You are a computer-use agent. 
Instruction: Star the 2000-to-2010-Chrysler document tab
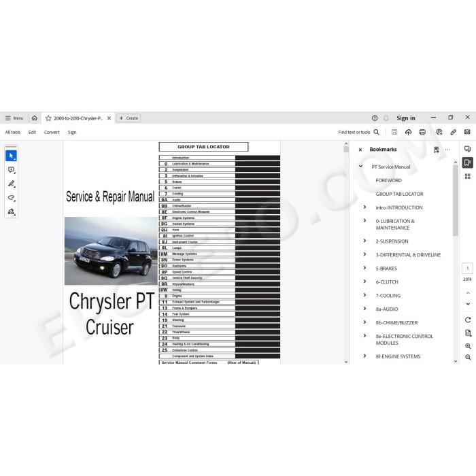coord(48,118)
